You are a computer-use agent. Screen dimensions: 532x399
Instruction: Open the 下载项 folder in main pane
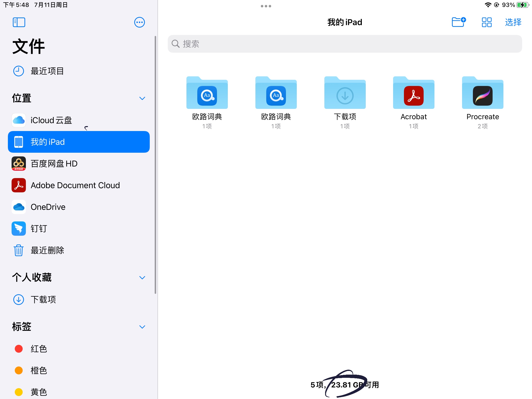(345, 95)
